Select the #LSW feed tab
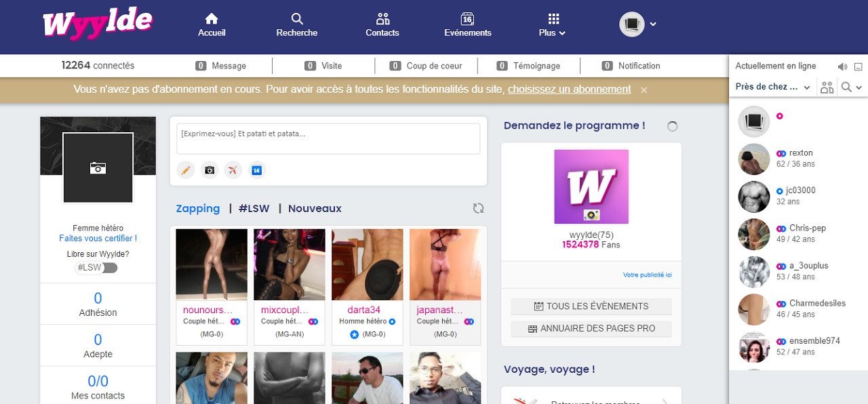 (x=254, y=209)
